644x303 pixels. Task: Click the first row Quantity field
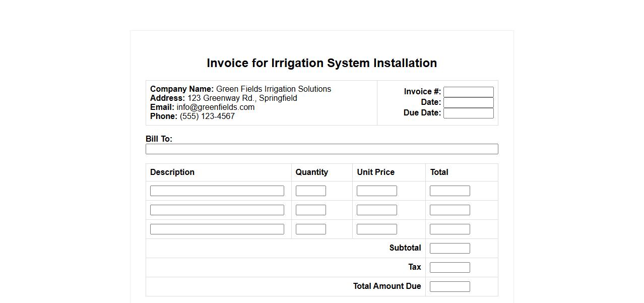[x=310, y=191]
